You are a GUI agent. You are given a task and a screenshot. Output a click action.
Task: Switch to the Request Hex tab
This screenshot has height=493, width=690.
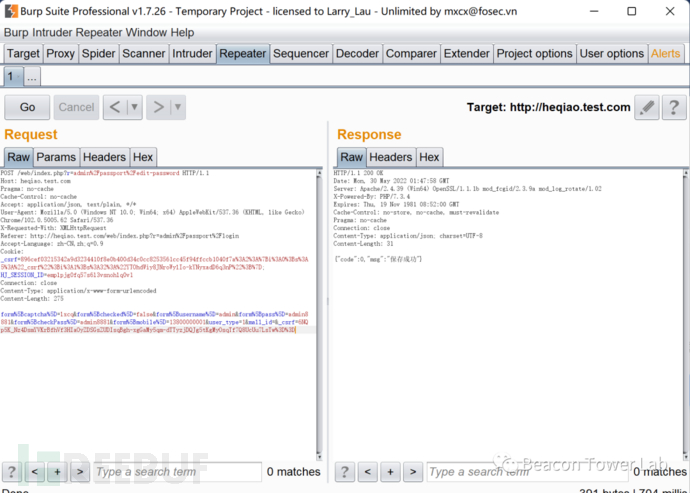pos(143,157)
